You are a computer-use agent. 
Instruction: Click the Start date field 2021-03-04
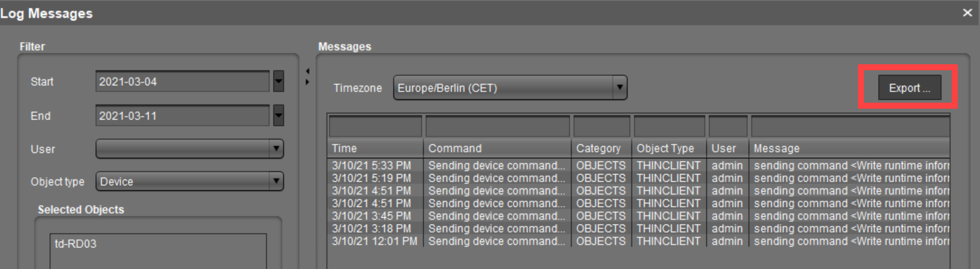182,82
